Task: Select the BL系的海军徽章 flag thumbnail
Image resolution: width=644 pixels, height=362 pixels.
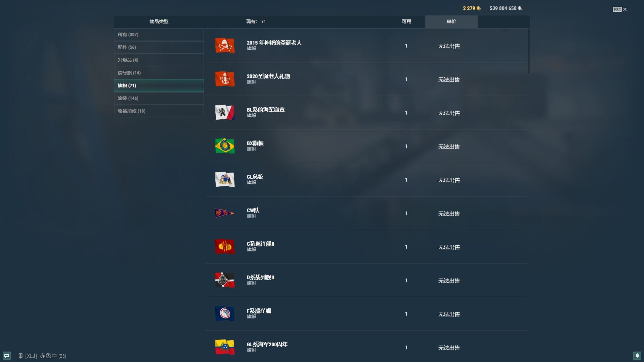Action: [224, 113]
